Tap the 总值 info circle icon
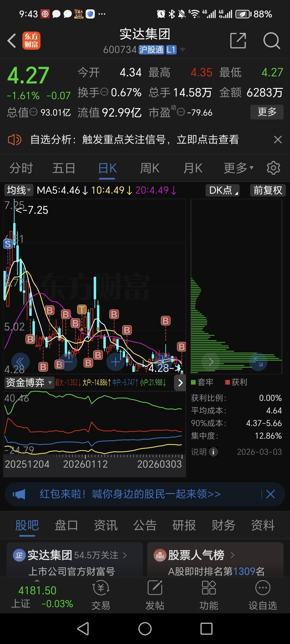The height and width of the screenshot is (644, 290). click(x=33, y=112)
